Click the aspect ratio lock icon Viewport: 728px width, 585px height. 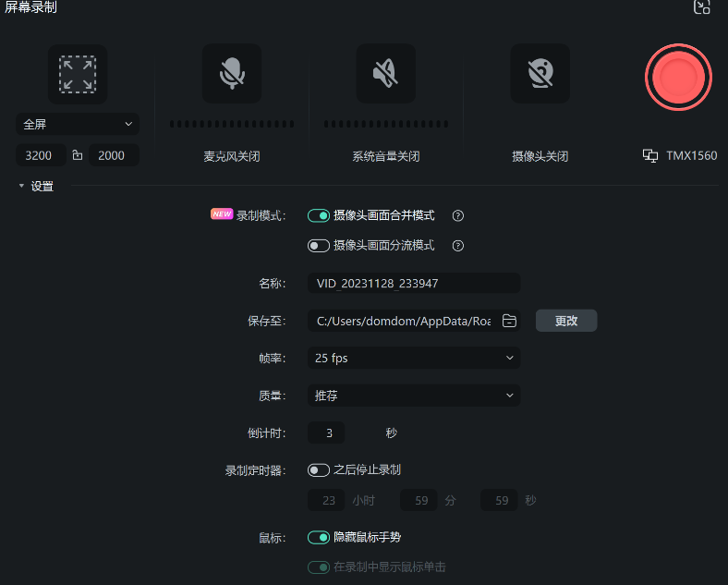pyautogui.click(x=78, y=155)
